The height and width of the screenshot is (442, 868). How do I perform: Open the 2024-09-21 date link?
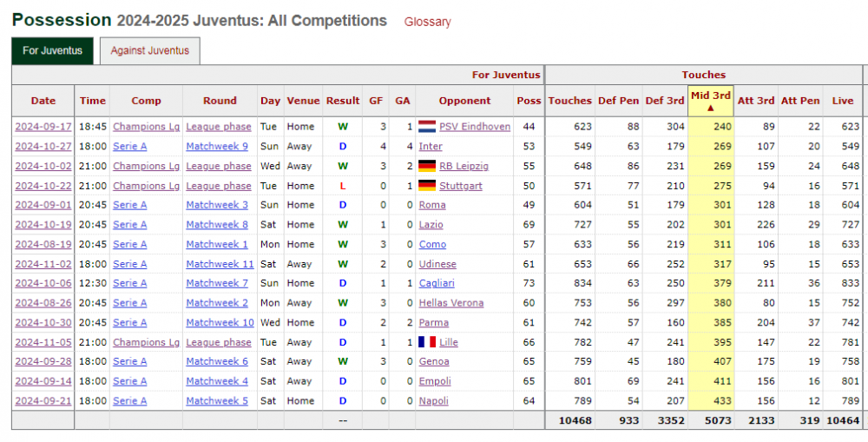43,400
